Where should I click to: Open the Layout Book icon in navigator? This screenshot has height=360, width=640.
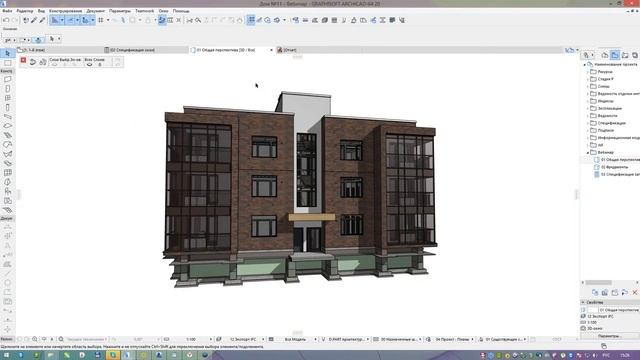625,55
